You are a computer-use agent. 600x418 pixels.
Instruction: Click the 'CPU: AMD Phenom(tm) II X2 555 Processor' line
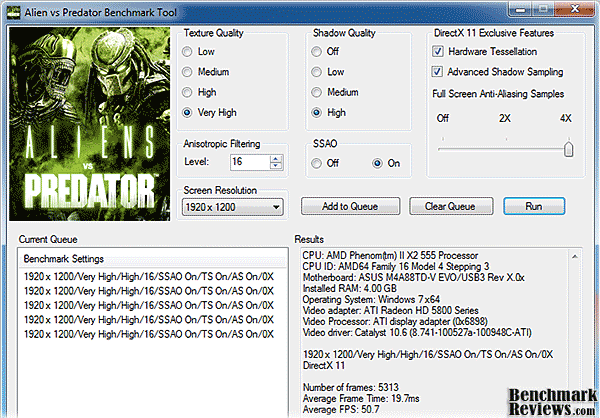(390, 255)
